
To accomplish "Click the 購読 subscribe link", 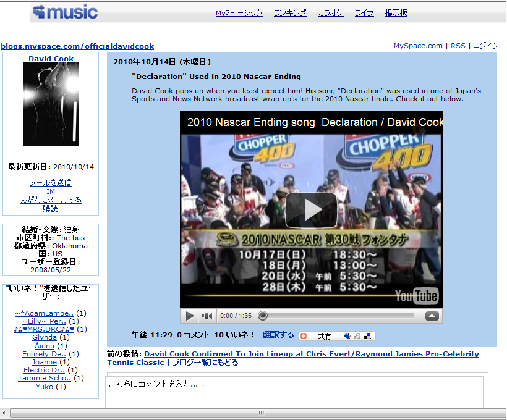I will [x=51, y=209].
